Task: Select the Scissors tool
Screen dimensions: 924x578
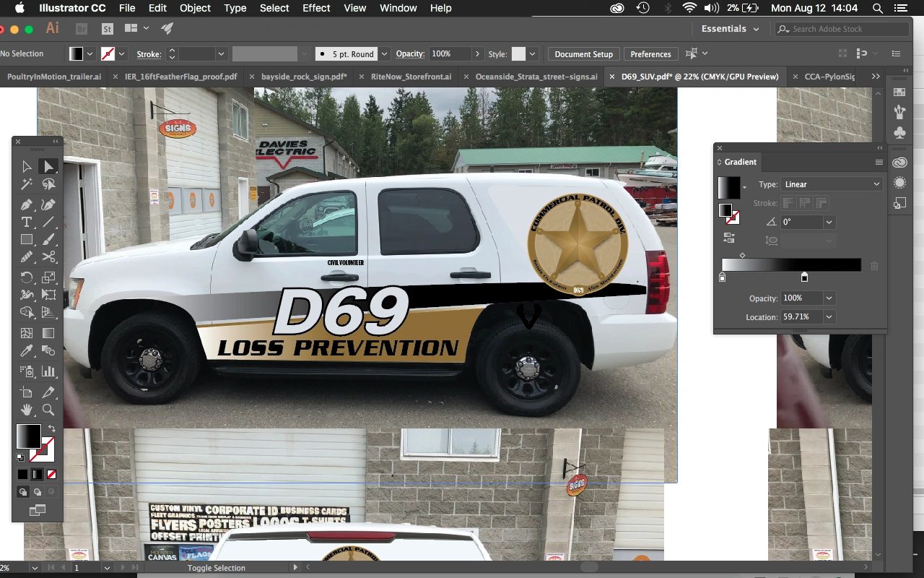Action: (48, 256)
